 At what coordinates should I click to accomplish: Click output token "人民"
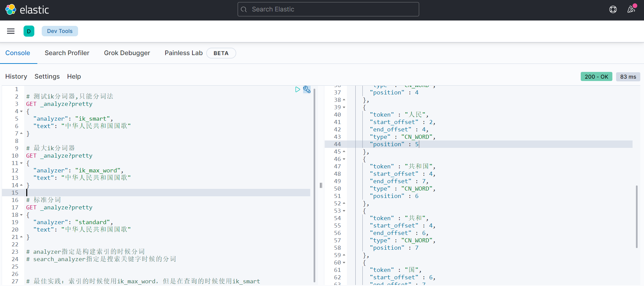[415, 115]
